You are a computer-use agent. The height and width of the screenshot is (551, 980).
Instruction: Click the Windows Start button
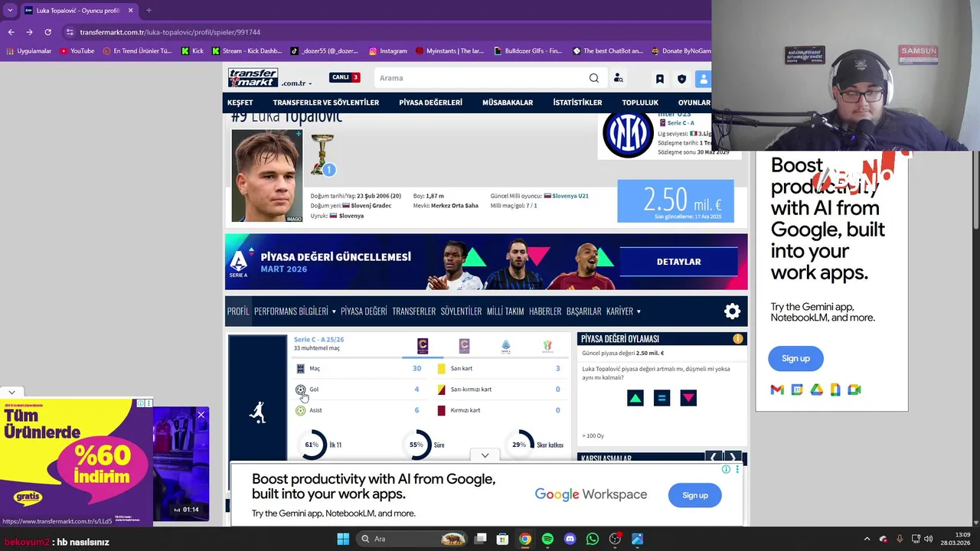coord(343,539)
